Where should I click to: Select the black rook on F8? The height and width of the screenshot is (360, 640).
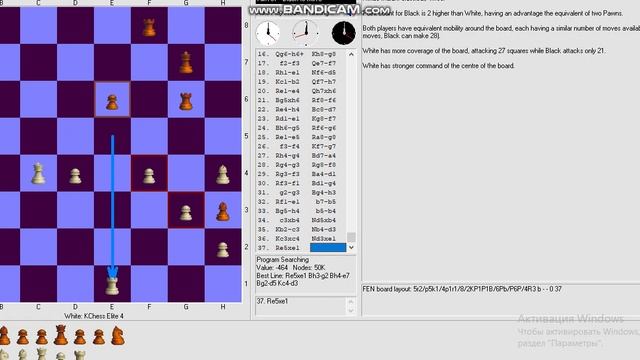click(x=149, y=28)
